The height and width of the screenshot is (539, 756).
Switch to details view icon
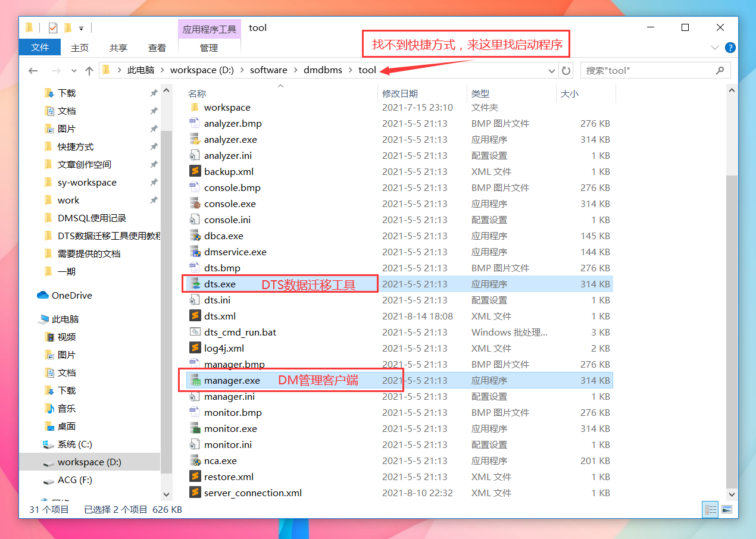(710, 509)
